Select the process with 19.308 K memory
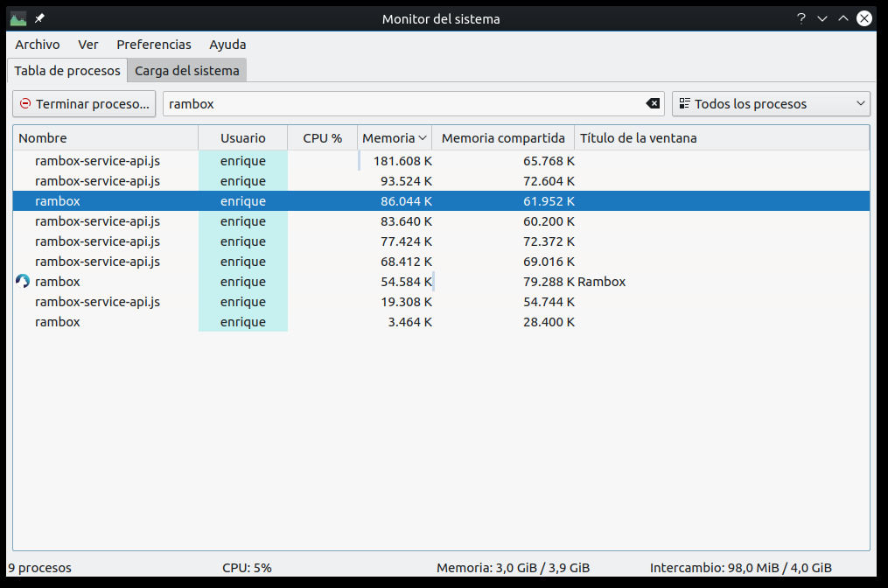The image size is (888, 588). tap(441, 301)
